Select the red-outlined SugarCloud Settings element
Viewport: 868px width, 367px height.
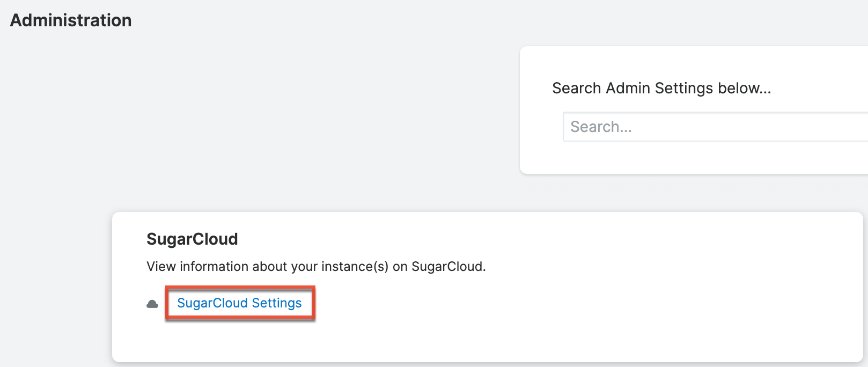[240, 303]
